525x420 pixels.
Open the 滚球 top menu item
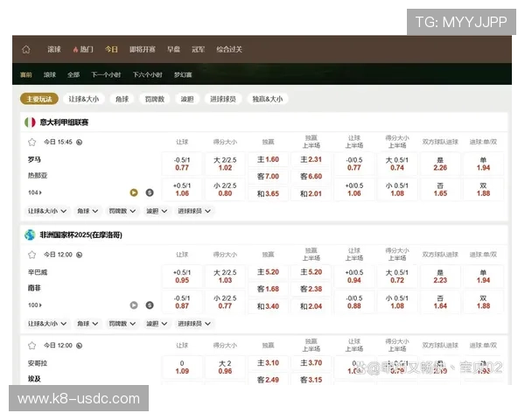(x=54, y=50)
